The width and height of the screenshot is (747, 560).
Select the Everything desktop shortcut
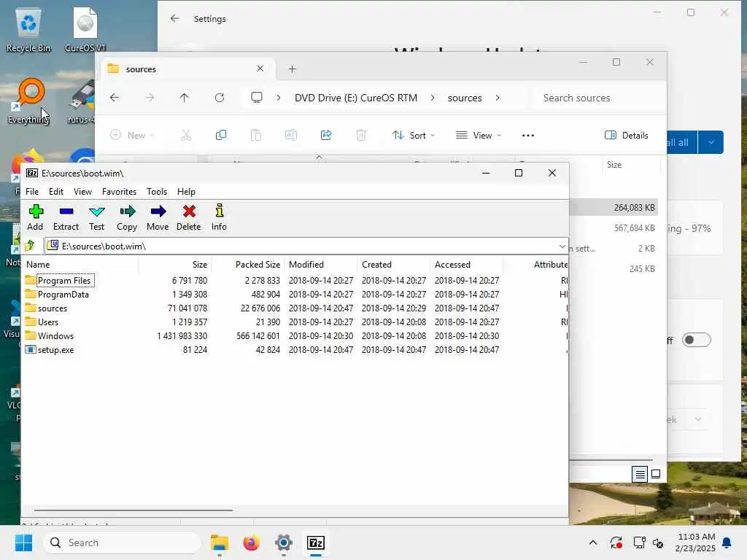(x=28, y=101)
